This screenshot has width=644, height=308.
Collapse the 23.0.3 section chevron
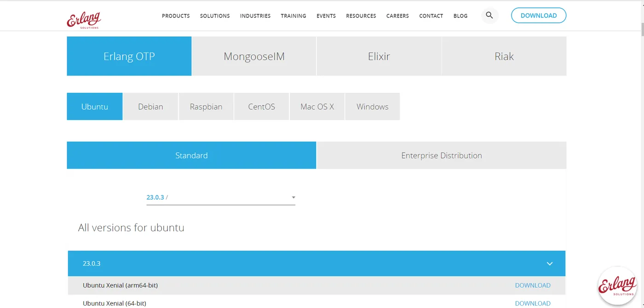point(550,264)
